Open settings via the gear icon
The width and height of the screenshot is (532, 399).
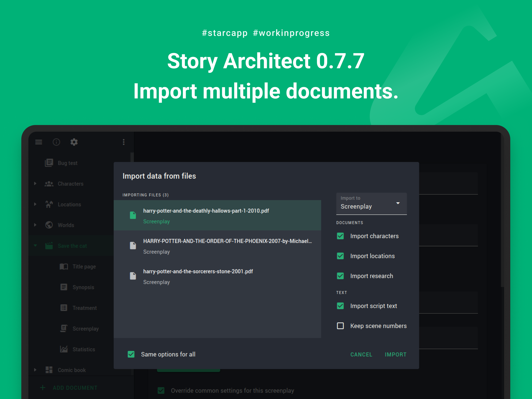(74, 142)
